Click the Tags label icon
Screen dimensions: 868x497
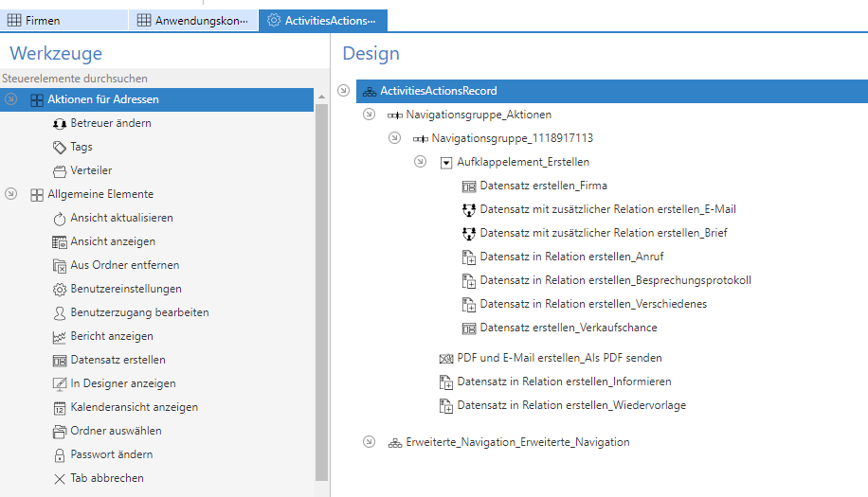tap(59, 147)
